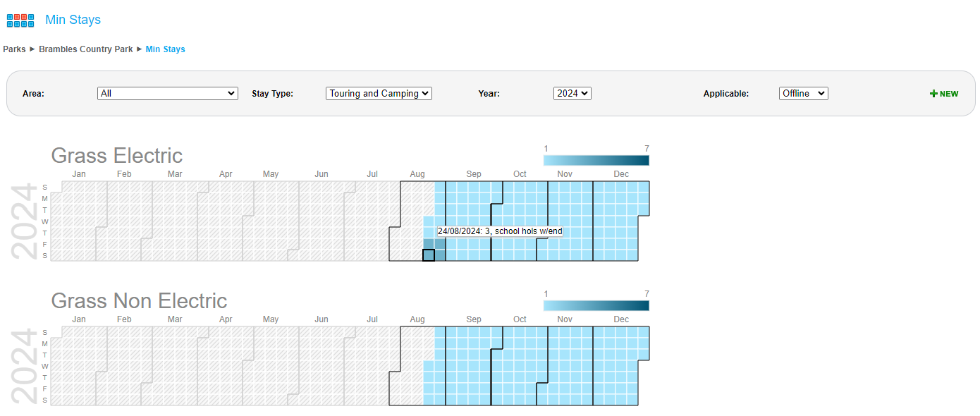Click the Grass Non Electric heading
980x416 pixels.
coord(139,300)
